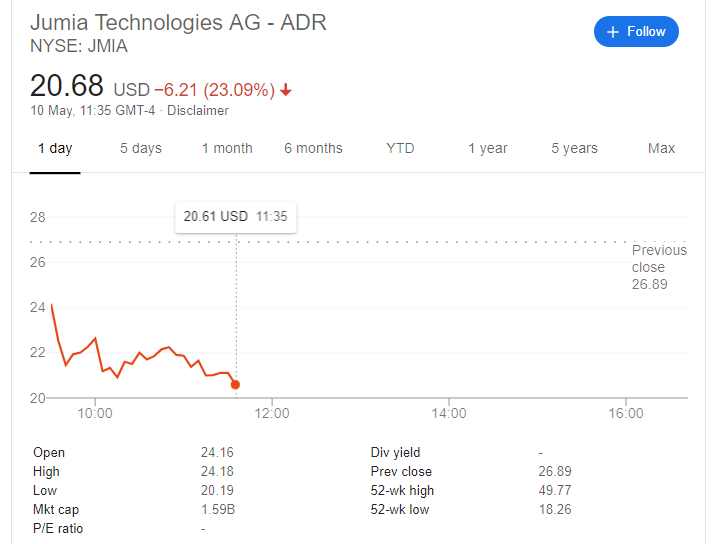This screenshot has width=720, height=544.
Task: Click the Jumia Technologies AG - ADR title
Action: point(178,22)
